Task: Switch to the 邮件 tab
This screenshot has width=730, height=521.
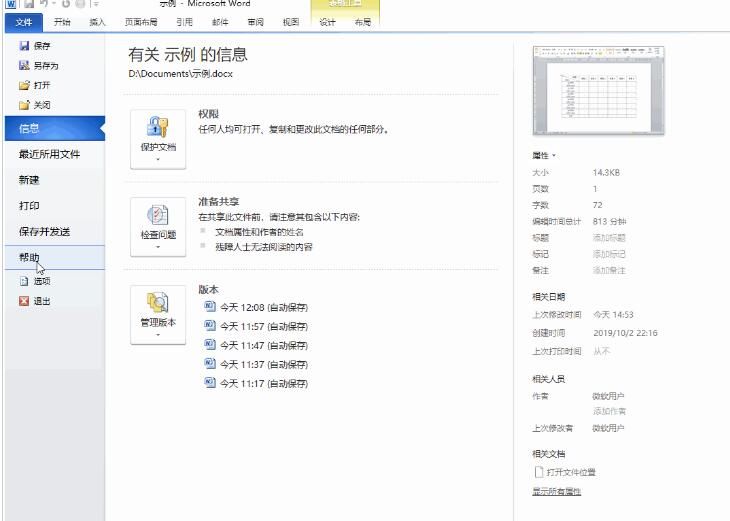Action: (220, 22)
